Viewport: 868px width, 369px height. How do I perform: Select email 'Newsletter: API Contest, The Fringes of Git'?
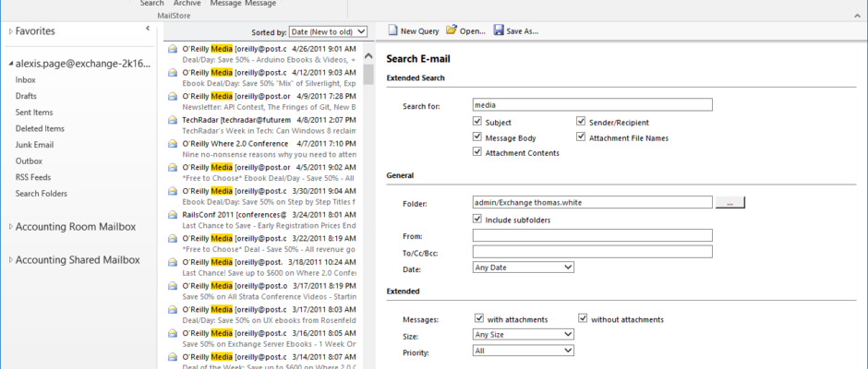[x=269, y=101]
